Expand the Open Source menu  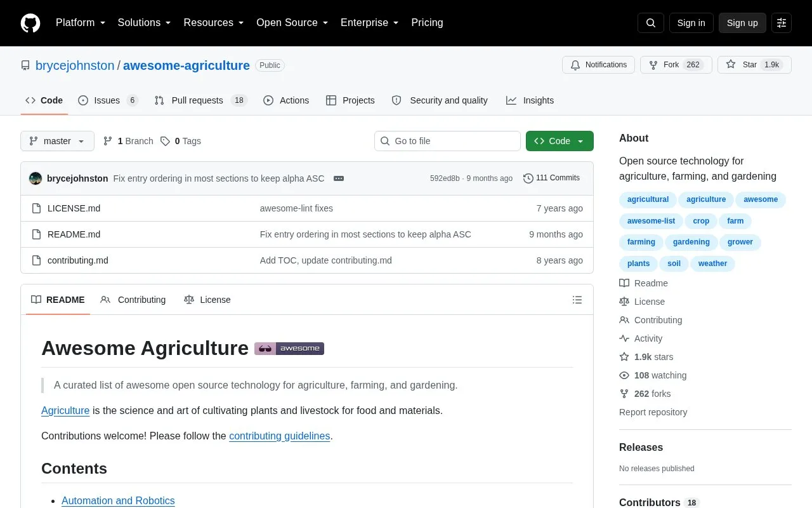coord(292,23)
